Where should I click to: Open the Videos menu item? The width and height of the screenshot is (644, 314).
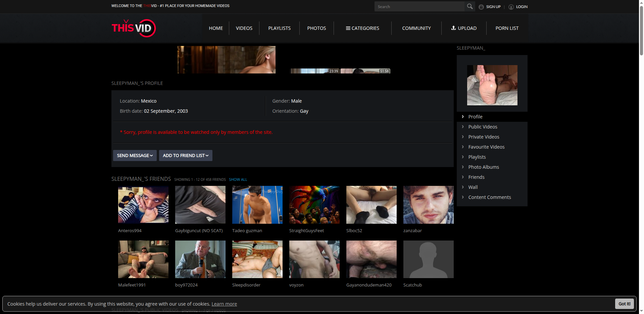tap(244, 28)
